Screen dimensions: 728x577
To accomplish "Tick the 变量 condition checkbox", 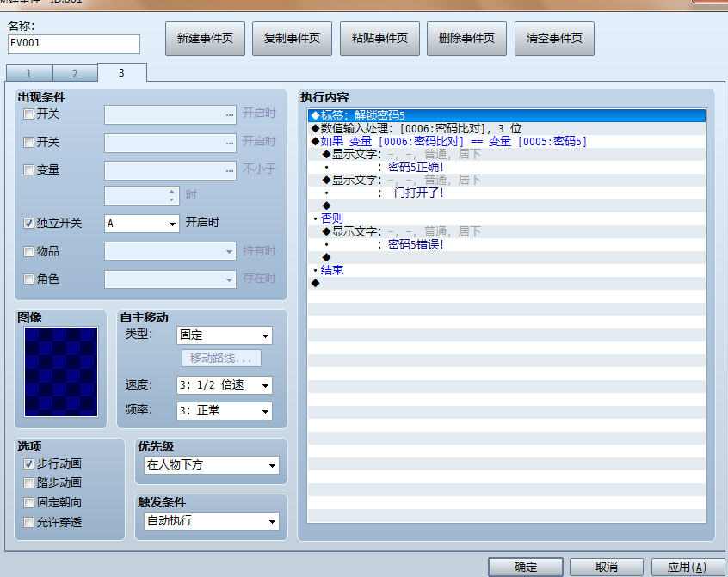I will tap(28, 170).
